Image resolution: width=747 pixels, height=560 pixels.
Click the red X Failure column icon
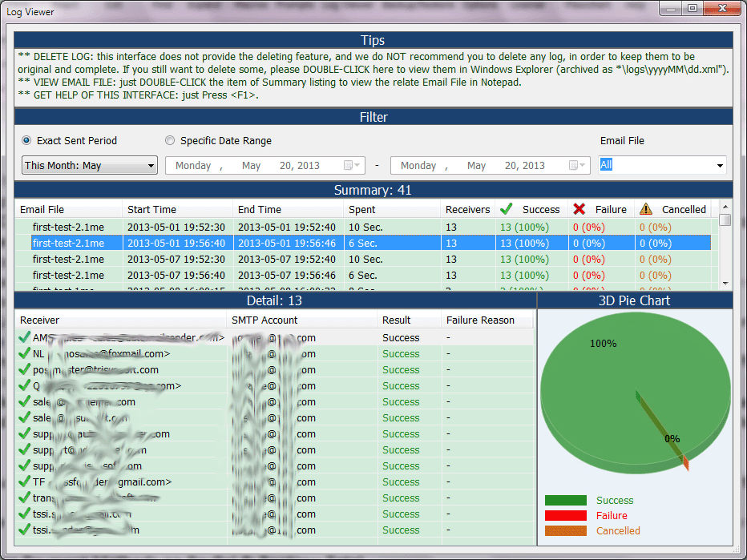(579, 209)
